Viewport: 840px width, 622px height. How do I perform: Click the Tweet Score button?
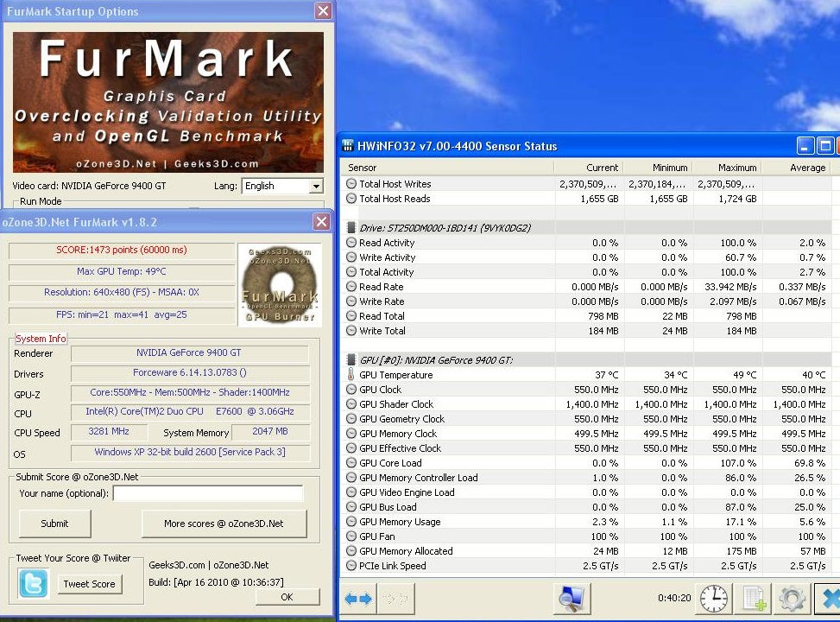(x=89, y=584)
